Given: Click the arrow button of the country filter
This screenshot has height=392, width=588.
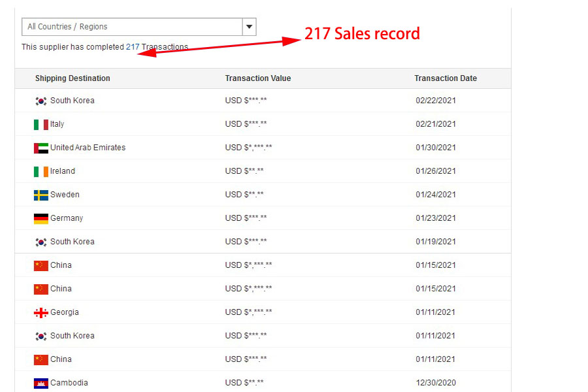Looking at the screenshot, I should (x=249, y=27).
